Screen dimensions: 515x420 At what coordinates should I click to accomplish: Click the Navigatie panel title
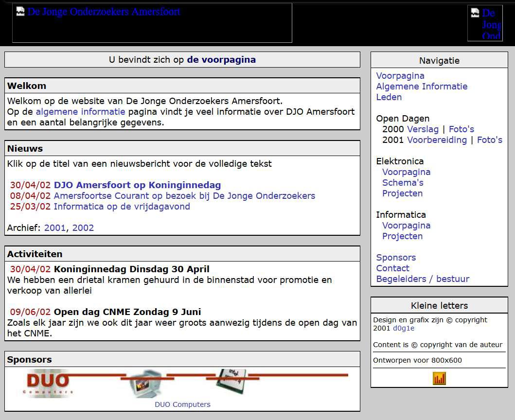[x=439, y=61]
